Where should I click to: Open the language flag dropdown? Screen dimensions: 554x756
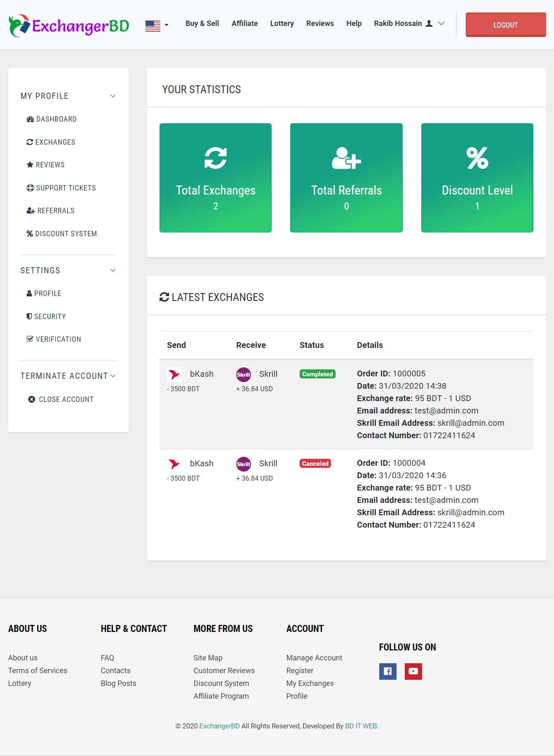(x=157, y=26)
